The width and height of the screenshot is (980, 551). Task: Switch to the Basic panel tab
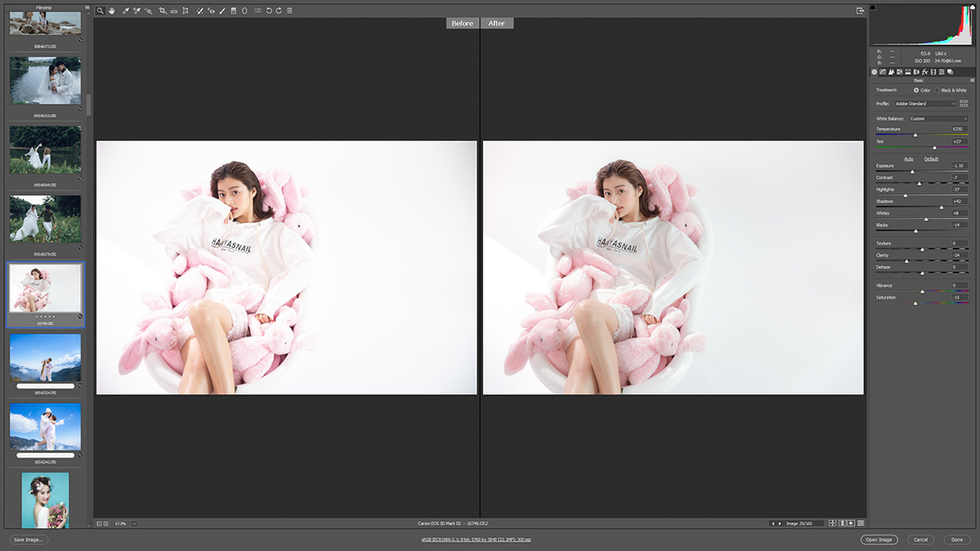coord(874,72)
